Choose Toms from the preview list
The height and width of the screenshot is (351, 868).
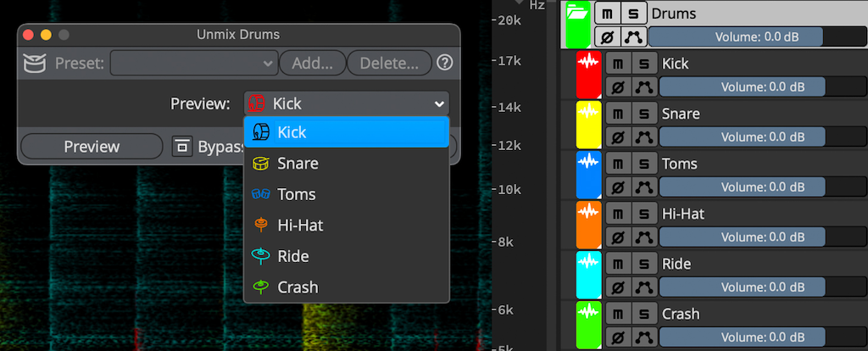[x=347, y=194]
